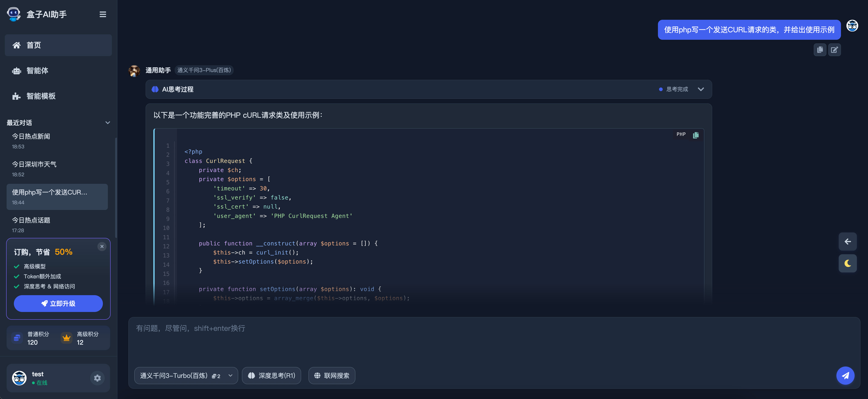Click the 订购，节省 50% promo heading

[x=43, y=252]
